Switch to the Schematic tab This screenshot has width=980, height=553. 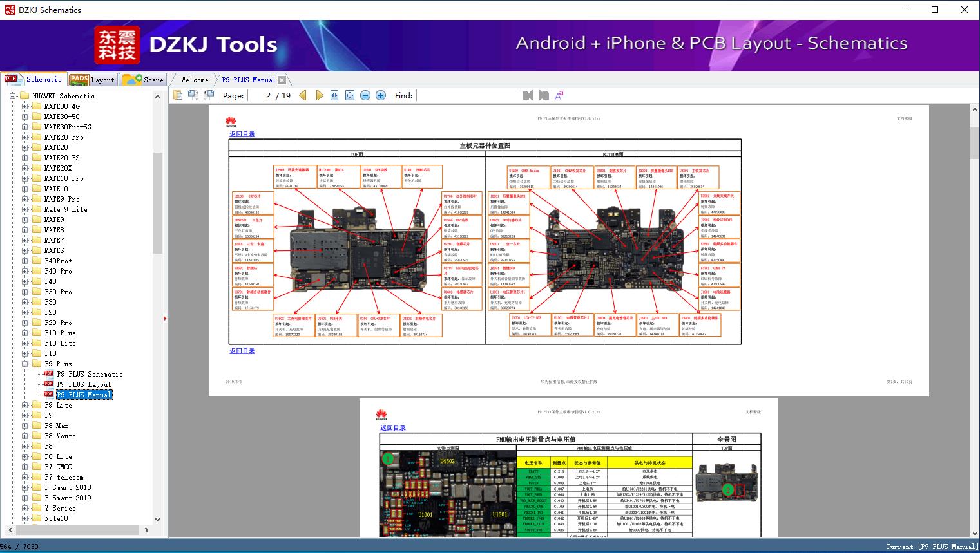pyautogui.click(x=34, y=79)
